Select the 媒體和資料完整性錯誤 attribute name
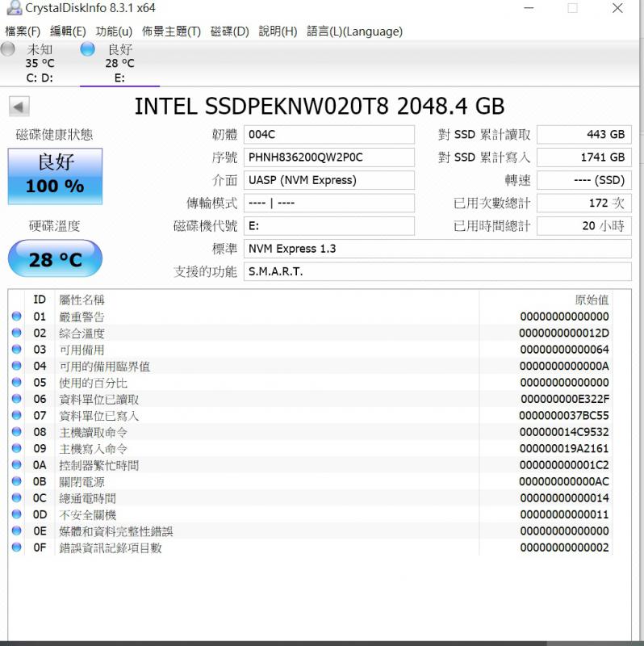 (116, 531)
